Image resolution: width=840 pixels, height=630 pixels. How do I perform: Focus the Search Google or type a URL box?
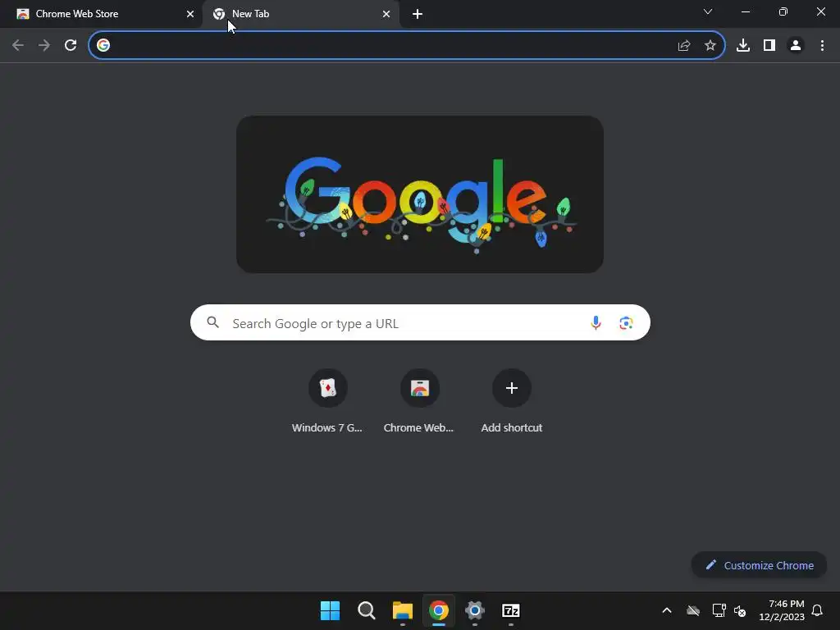click(x=420, y=322)
